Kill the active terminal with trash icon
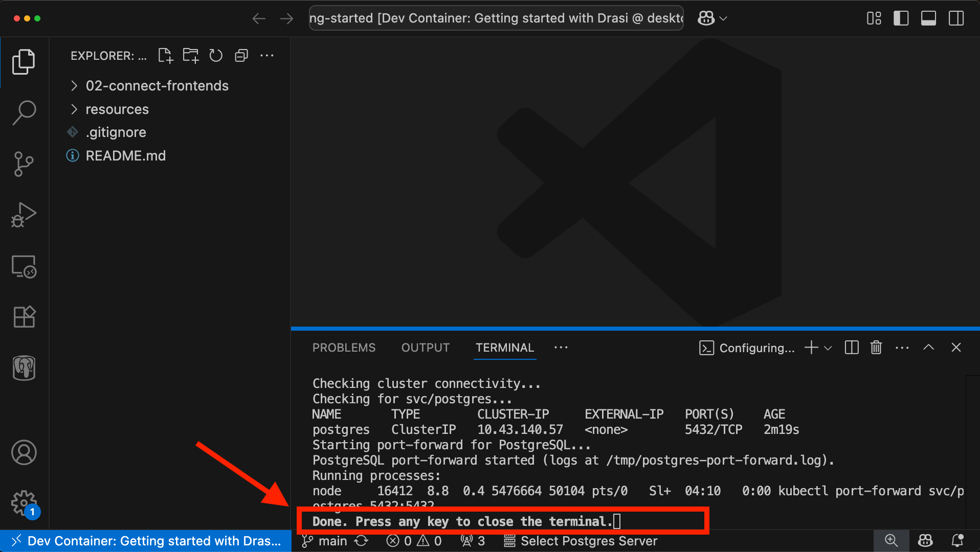The image size is (980, 552). click(876, 348)
